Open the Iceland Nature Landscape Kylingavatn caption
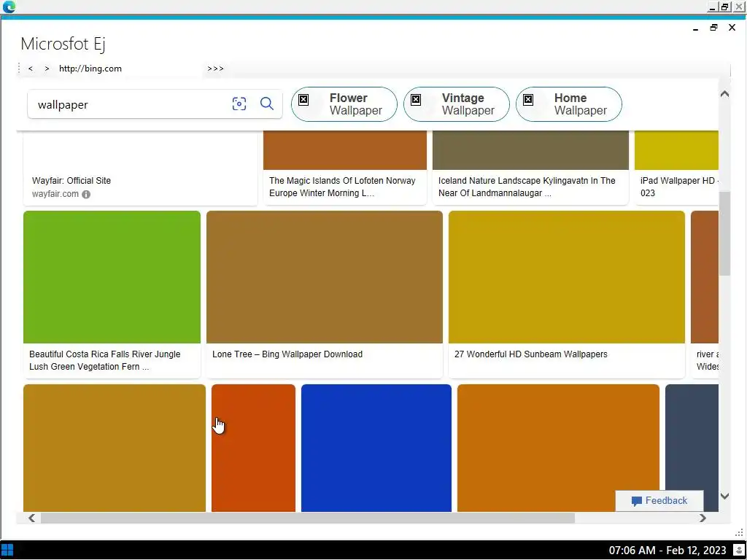Image resolution: width=747 pixels, height=560 pixels. point(527,187)
